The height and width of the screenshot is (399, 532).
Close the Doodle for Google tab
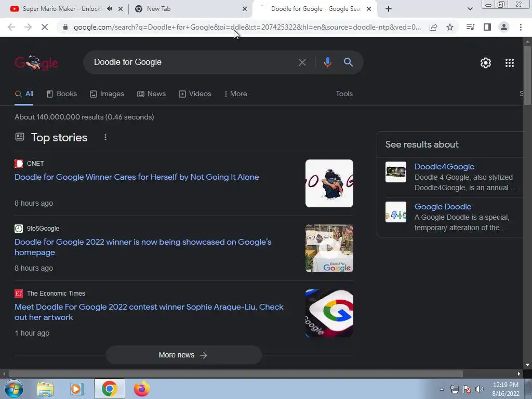[x=369, y=9]
